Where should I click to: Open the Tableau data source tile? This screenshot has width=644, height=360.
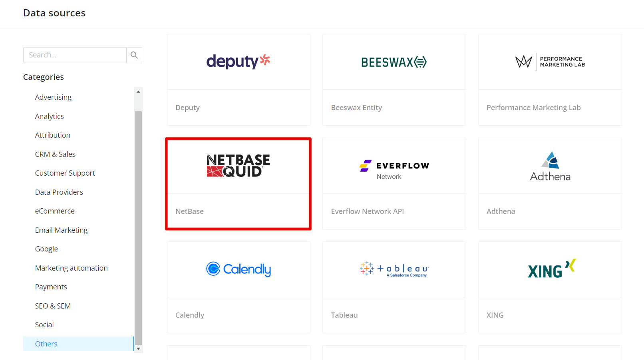[x=394, y=287]
